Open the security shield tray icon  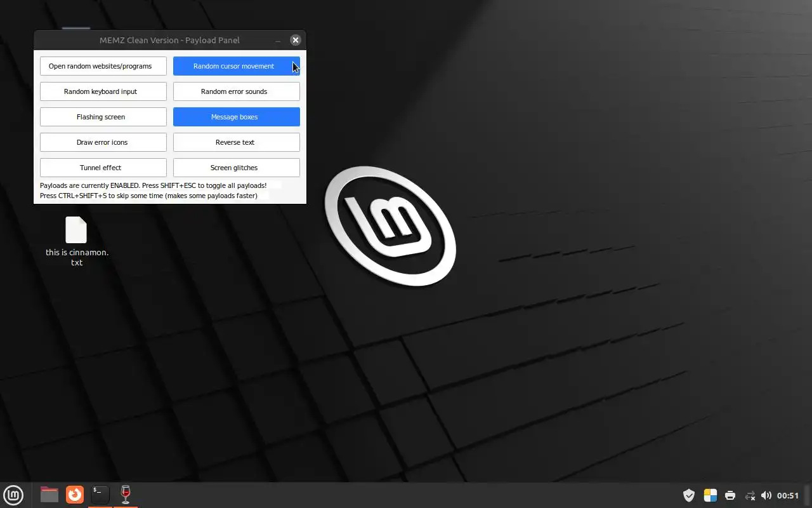point(689,495)
